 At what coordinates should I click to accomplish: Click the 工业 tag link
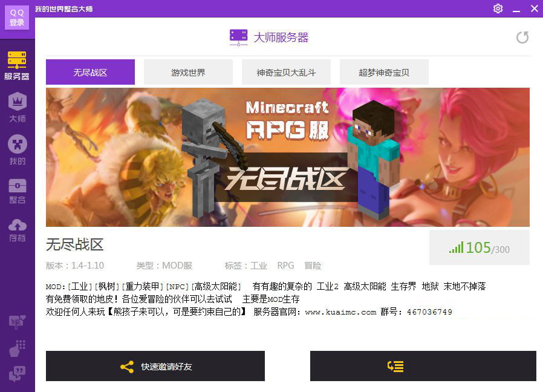(x=259, y=266)
